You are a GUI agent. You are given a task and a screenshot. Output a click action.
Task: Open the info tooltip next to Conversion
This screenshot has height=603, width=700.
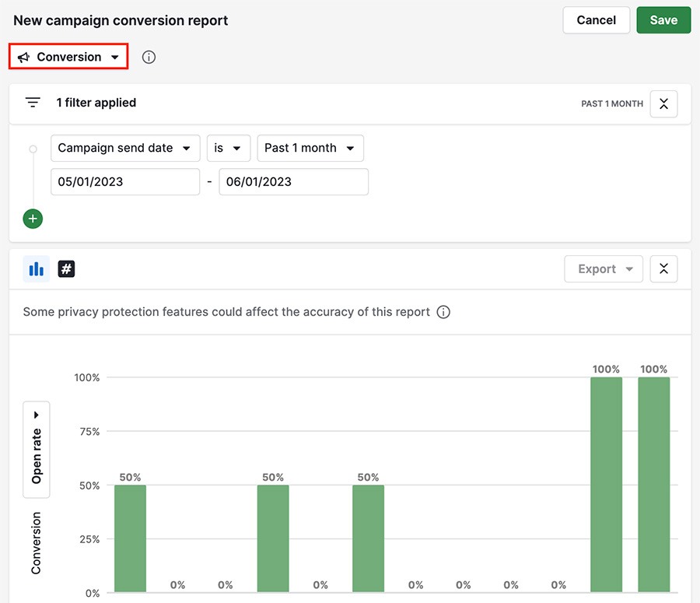pos(149,56)
